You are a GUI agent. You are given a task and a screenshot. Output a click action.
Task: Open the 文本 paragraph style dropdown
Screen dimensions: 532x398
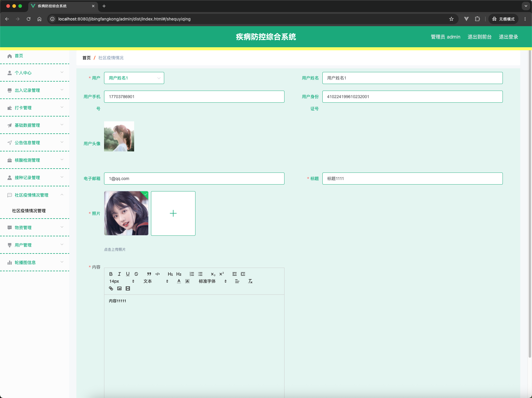pyautogui.click(x=156, y=281)
